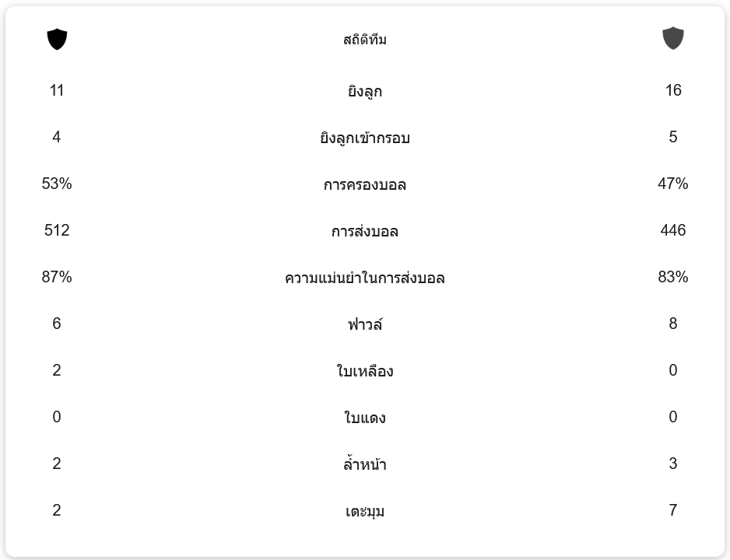The image size is (730, 560).
Task: Select left team's 512 passes value
Action: pyautogui.click(x=57, y=230)
